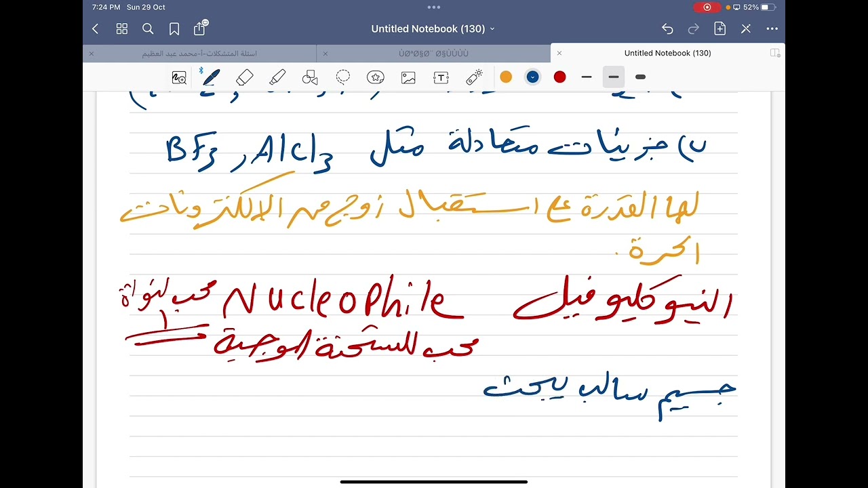Redo the last undone stroke
Screen dimensions: 868x488
(x=694, y=28)
